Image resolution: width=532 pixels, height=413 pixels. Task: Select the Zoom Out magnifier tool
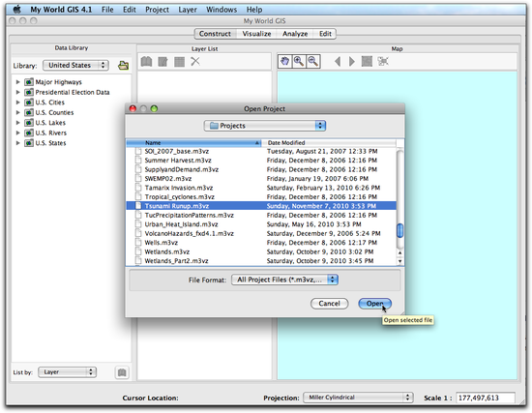pyautogui.click(x=312, y=62)
